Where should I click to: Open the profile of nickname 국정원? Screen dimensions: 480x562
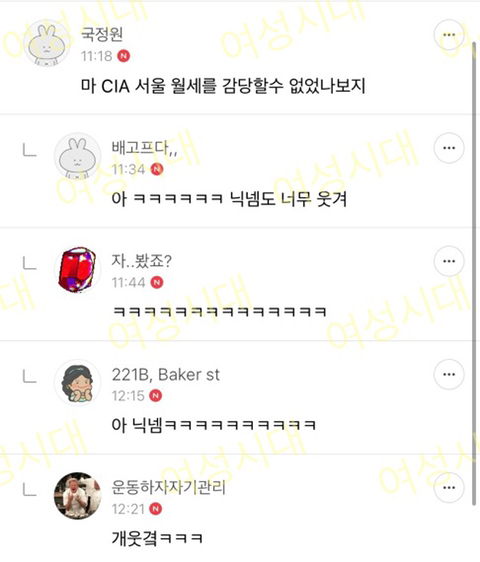coord(102,34)
